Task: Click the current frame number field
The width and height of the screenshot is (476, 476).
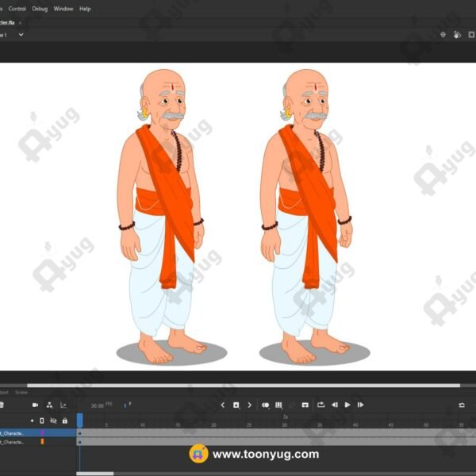Action: pos(125,405)
